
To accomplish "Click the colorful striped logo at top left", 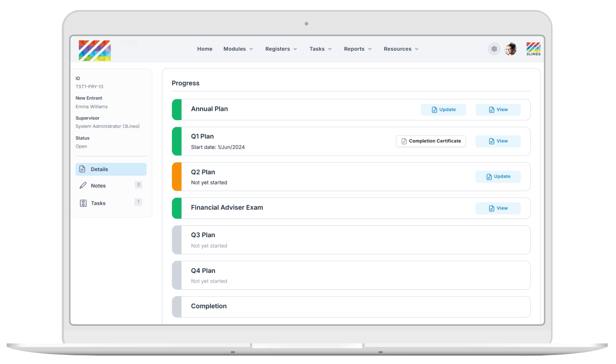I will tap(95, 50).
